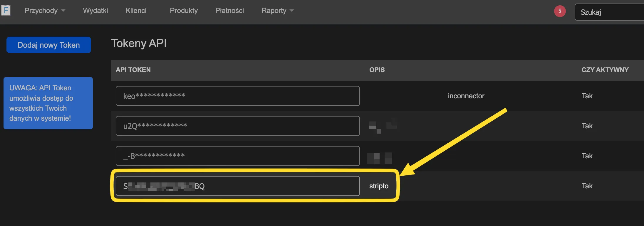Image resolution: width=644 pixels, height=226 pixels.
Task: Click the inconnector description text
Action: pyautogui.click(x=466, y=96)
